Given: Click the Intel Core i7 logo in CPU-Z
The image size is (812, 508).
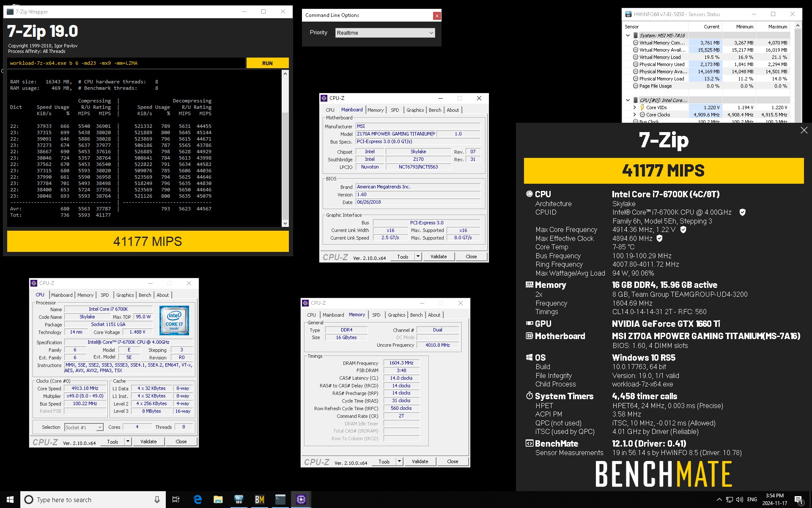Looking at the screenshot, I should click(174, 321).
